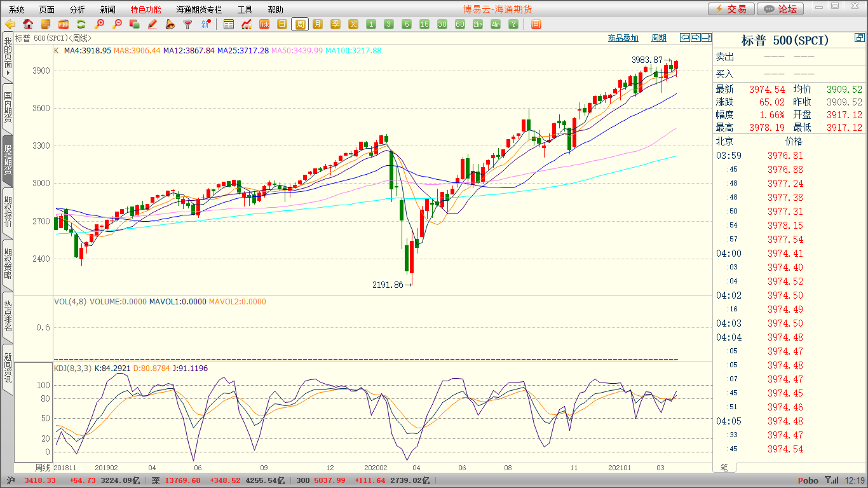Switch to 15-minute chart period

[x=424, y=24]
